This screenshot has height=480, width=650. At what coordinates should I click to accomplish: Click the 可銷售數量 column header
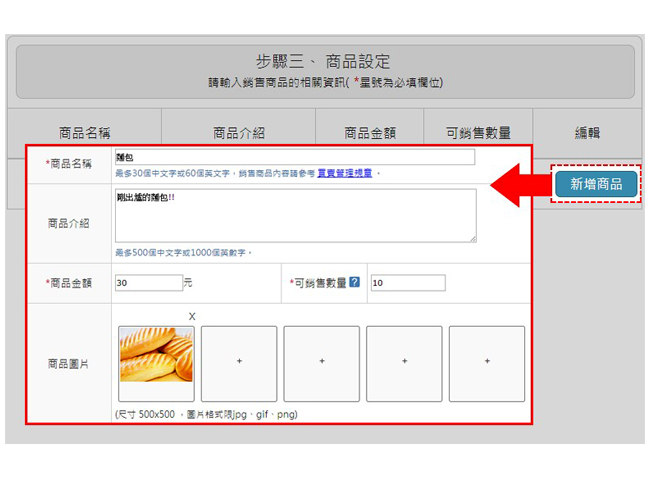click(x=477, y=132)
